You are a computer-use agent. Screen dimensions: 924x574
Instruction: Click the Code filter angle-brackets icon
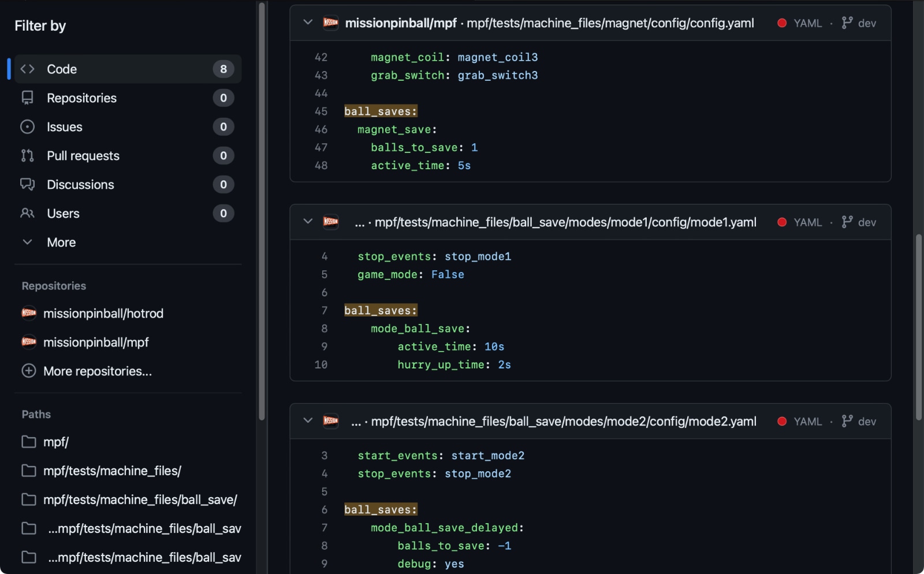(27, 69)
